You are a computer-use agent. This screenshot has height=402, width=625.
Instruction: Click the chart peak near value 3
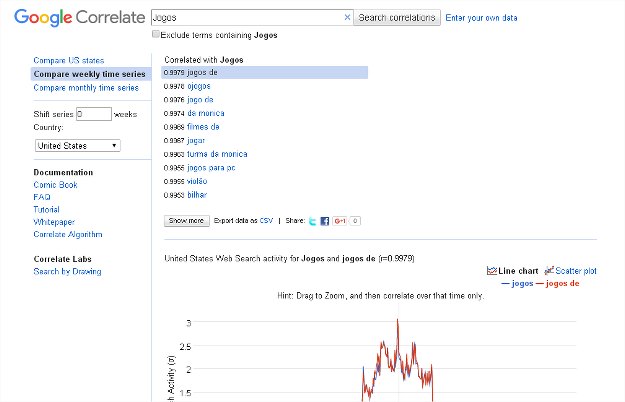pyautogui.click(x=397, y=320)
